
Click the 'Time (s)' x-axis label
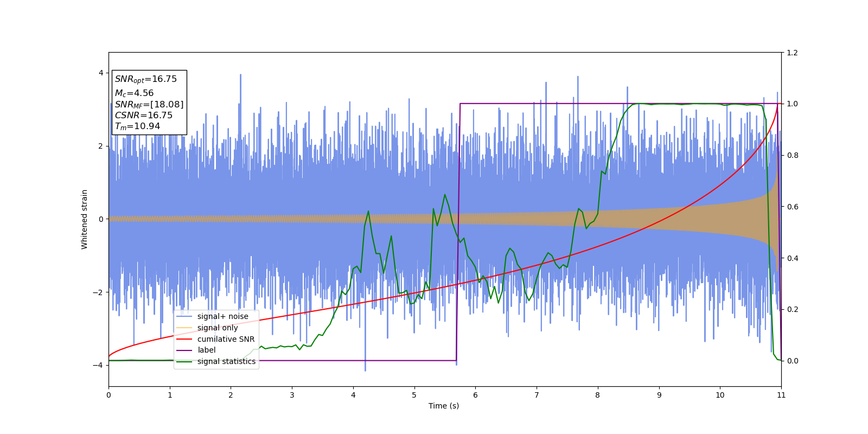click(x=444, y=406)
